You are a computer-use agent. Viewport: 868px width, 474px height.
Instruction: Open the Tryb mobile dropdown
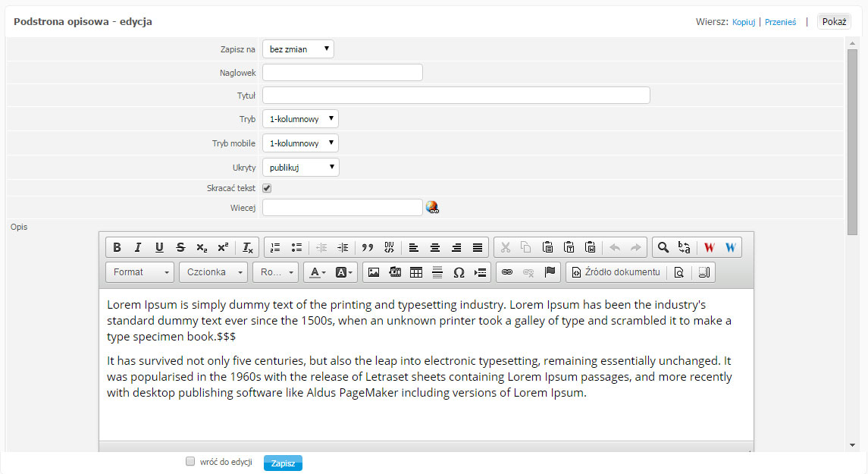tap(301, 143)
